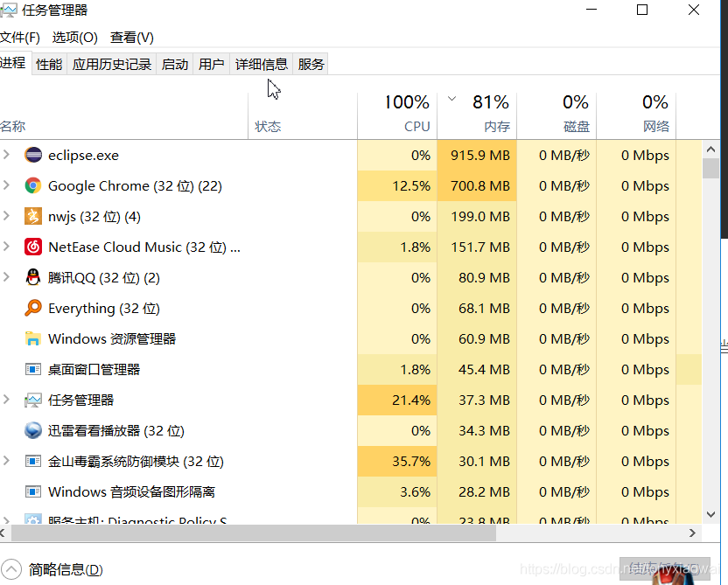The height and width of the screenshot is (585, 728).
Task: Minimize the Task Manager window
Action: pyautogui.click(x=591, y=10)
